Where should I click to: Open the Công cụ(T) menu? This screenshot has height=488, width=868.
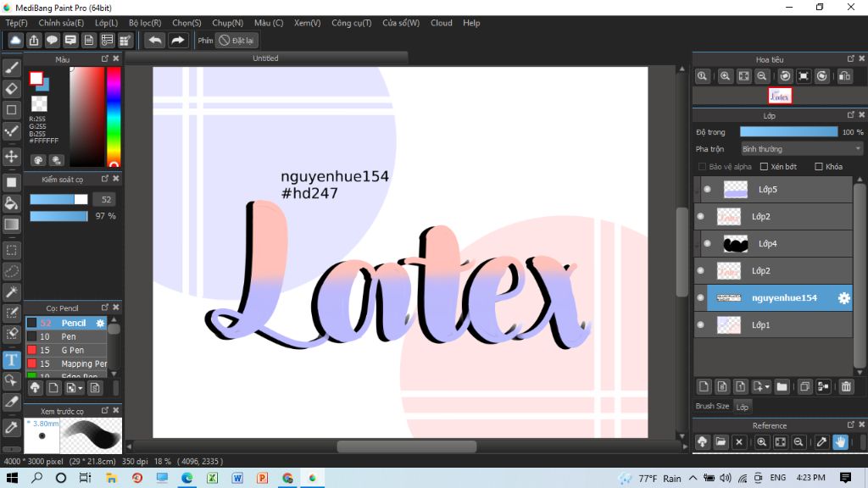pyautogui.click(x=352, y=23)
